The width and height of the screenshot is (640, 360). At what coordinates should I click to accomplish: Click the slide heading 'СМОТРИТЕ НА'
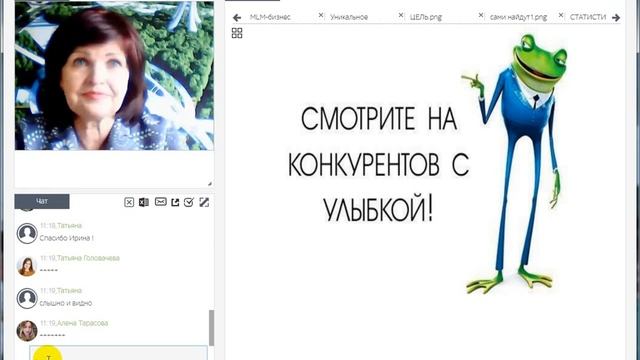[379, 119]
